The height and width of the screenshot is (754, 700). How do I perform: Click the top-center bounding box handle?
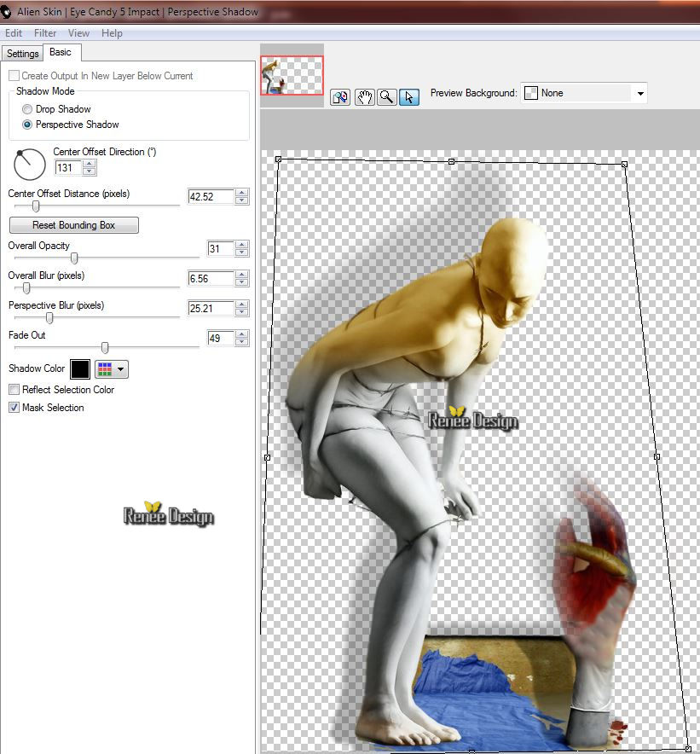[451, 161]
